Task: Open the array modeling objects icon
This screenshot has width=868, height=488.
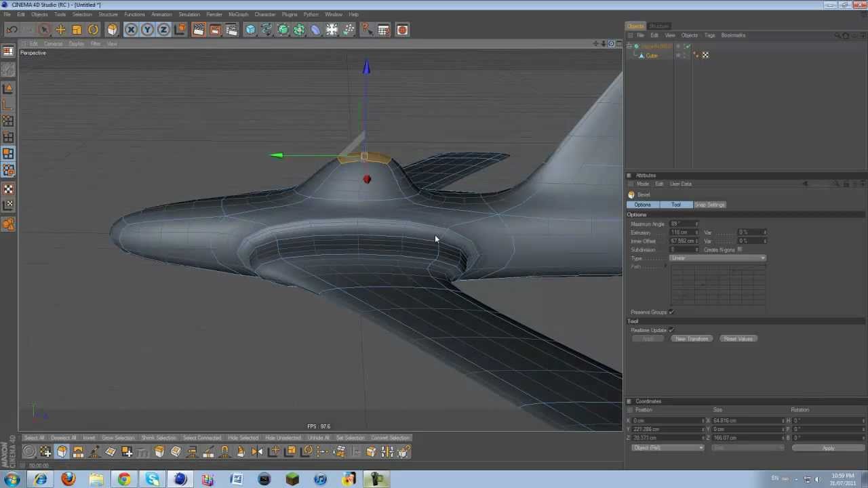Action: [299, 30]
